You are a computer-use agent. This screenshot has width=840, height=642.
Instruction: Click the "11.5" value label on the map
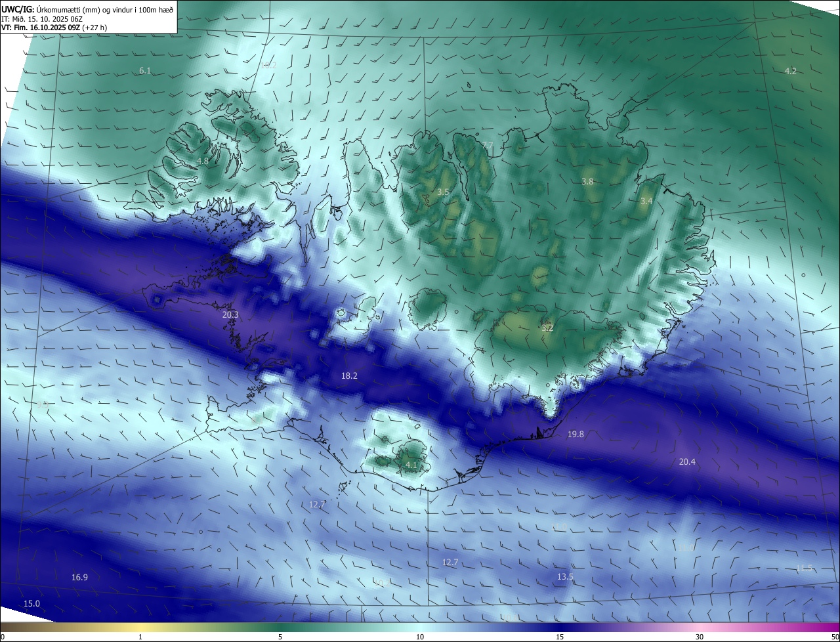pyautogui.click(x=804, y=568)
